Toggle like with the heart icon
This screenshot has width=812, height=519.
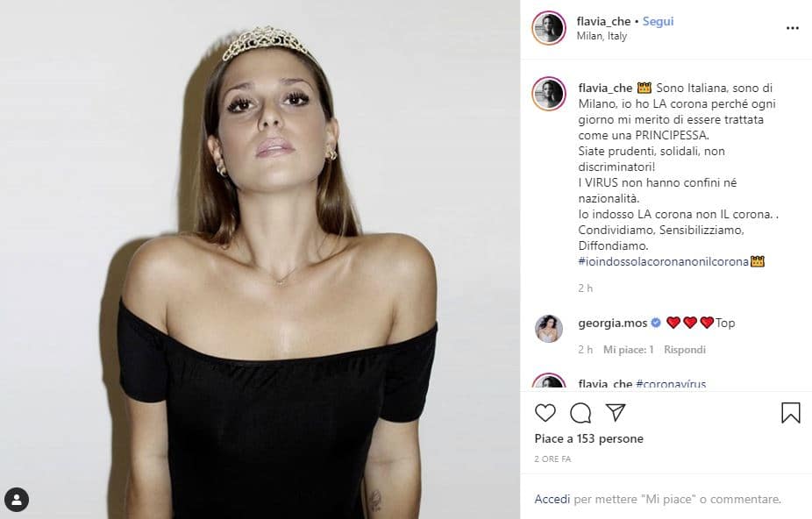point(545,412)
